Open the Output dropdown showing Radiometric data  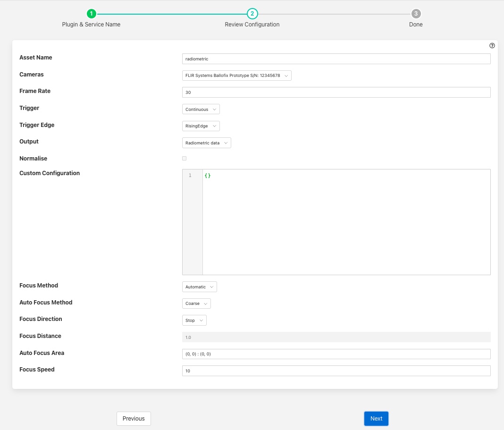[x=206, y=143]
